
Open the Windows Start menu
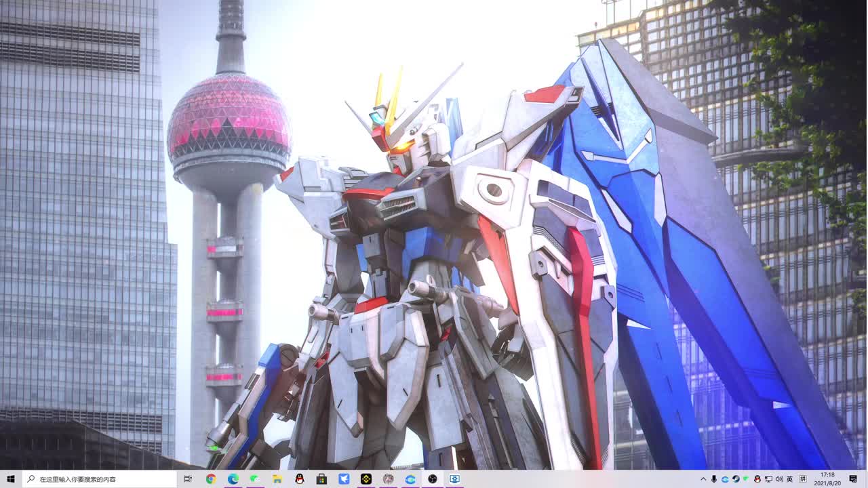click(x=11, y=479)
